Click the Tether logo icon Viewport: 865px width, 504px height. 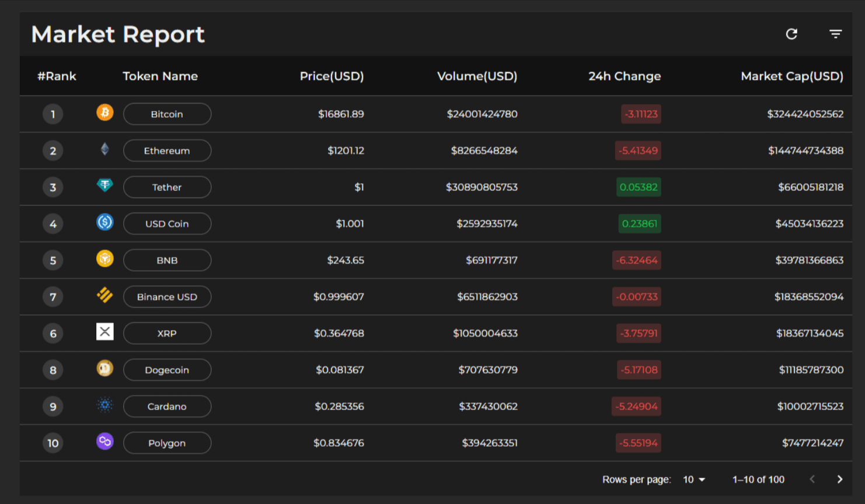click(x=105, y=185)
